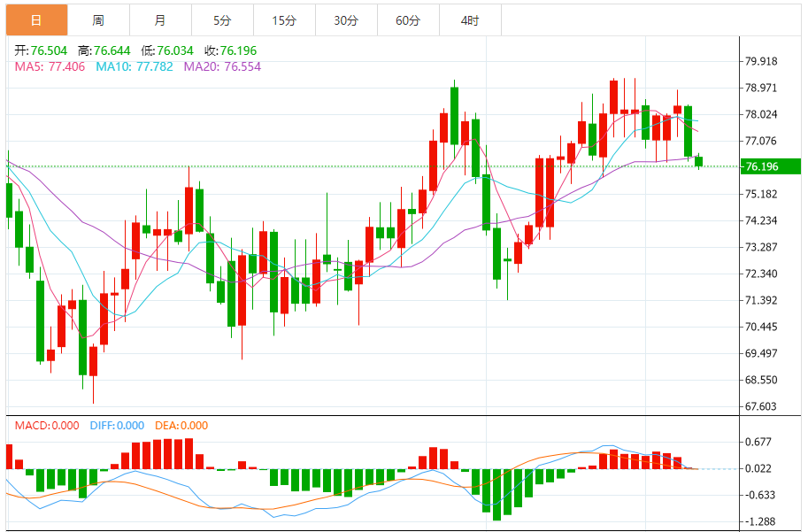Screen dimensions: 808x532
Task: Click the 78.024 price axis label
Action: [761, 114]
